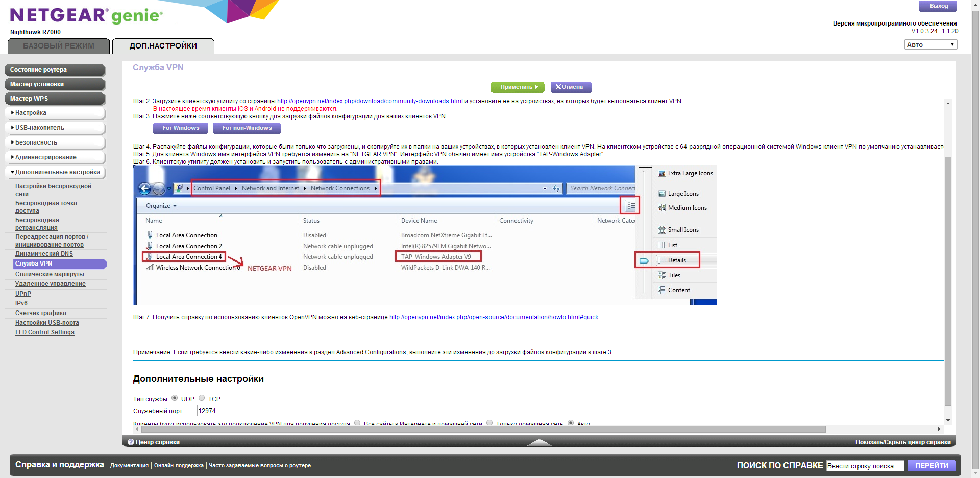Click the horizontal scrollbar thumb
Screen dimensions: 980x478
(483, 429)
